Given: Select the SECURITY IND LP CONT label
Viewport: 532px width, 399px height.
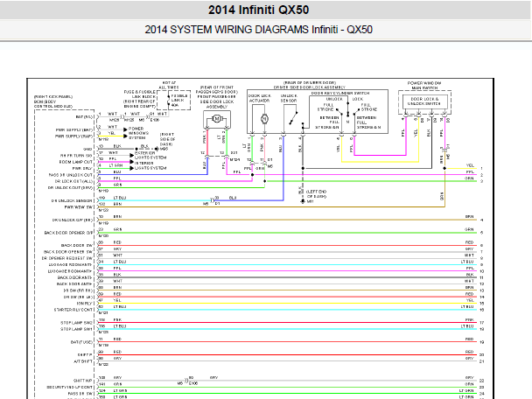Looking at the screenshot, I should pyautogui.click(x=69, y=387).
